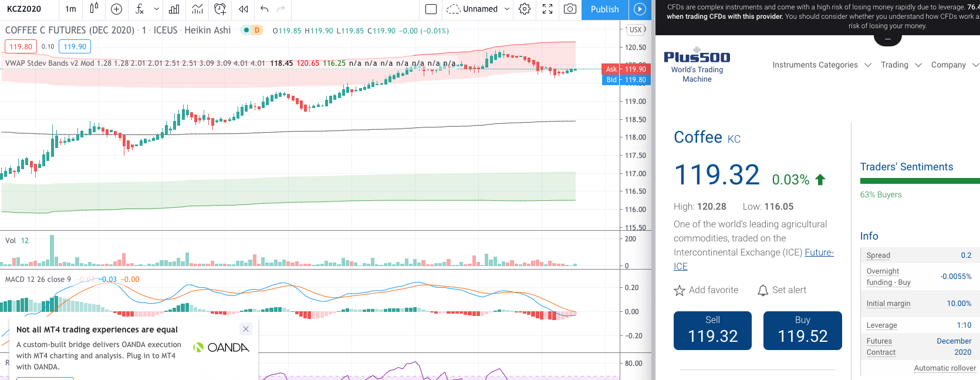Image resolution: width=980 pixels, height=380 pixels.
Task: Click the Set alert bell icon
Action: tap(763, 290)
